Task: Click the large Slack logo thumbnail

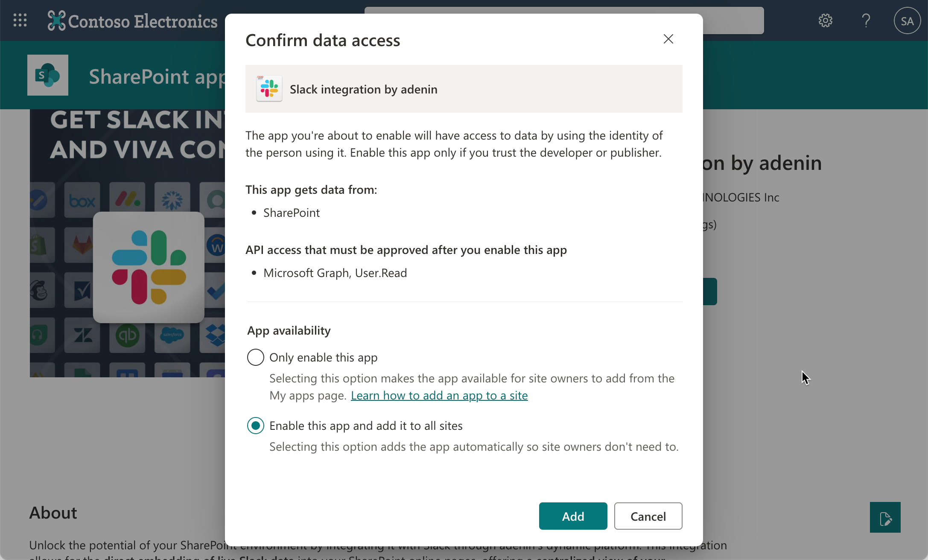Action: click(149, 267)
